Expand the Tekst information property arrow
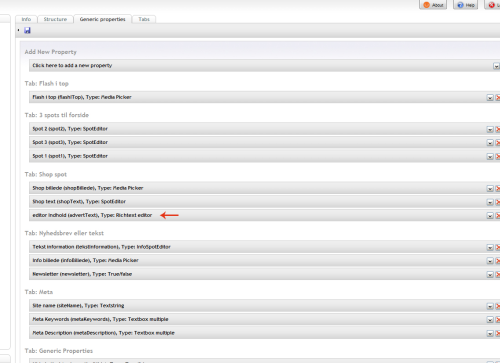The width and height of the screenshot is (500, 363). pyautogui.click(x=490, y=247)
